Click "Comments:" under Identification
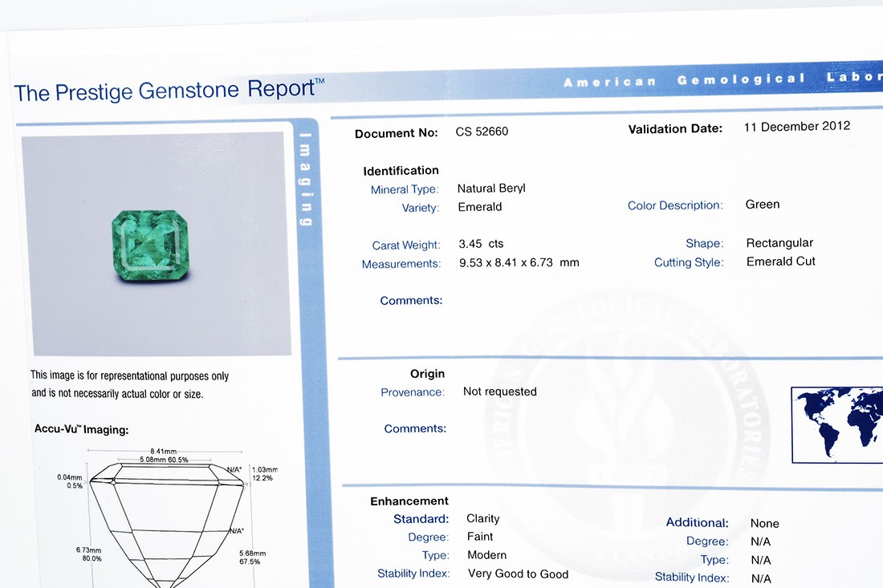The image size is (883, 588). pyautogui.click(x=411, y=301)
